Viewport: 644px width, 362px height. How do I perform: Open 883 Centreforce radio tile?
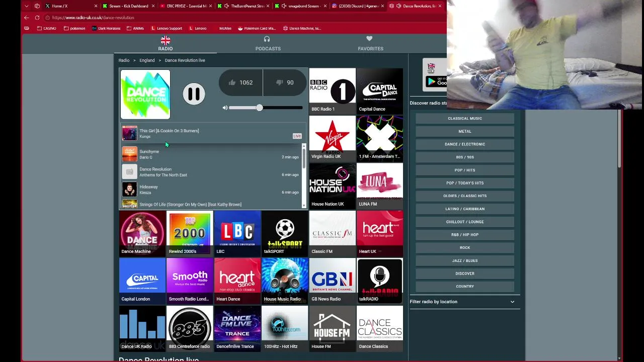tap(190, 328)
